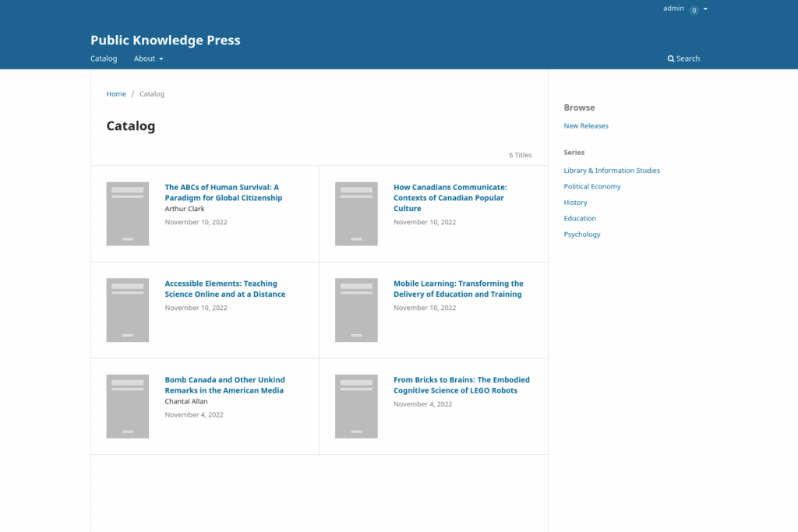The width and height of the screenshot is (798, 532).
Task: Open the Education series
Action: click(x=580, y=218)
